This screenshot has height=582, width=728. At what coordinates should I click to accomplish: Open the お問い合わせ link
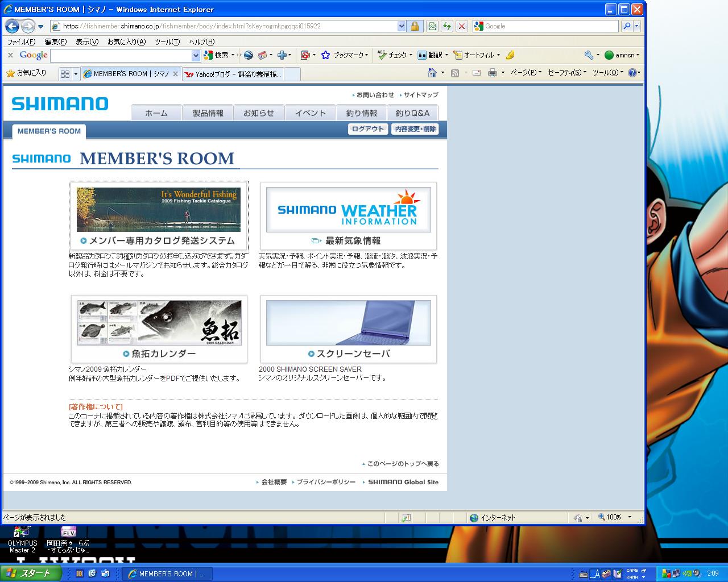tap(375, 95)
